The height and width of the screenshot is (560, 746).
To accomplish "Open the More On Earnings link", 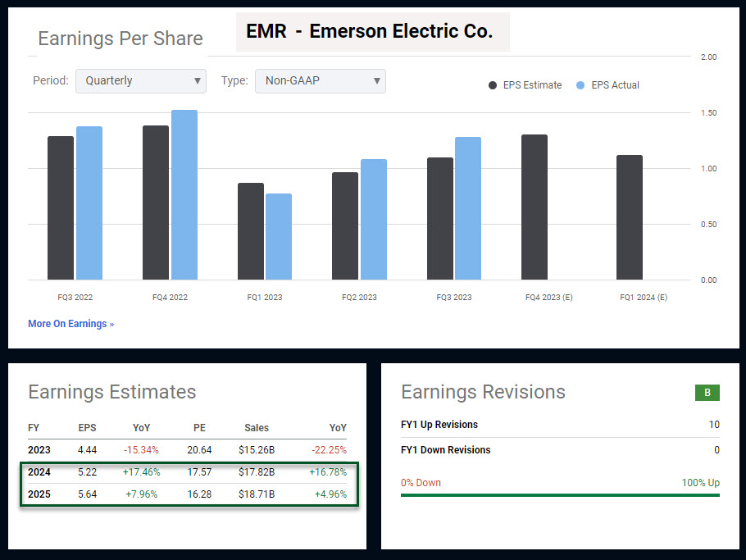I will click(71, 324).
